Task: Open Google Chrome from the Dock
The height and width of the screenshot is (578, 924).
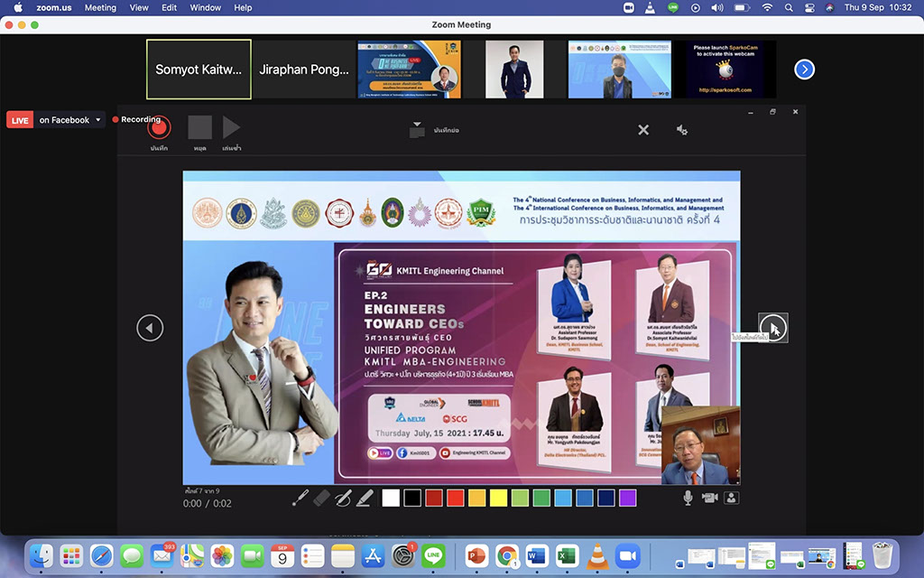Action: pos(507,555)
